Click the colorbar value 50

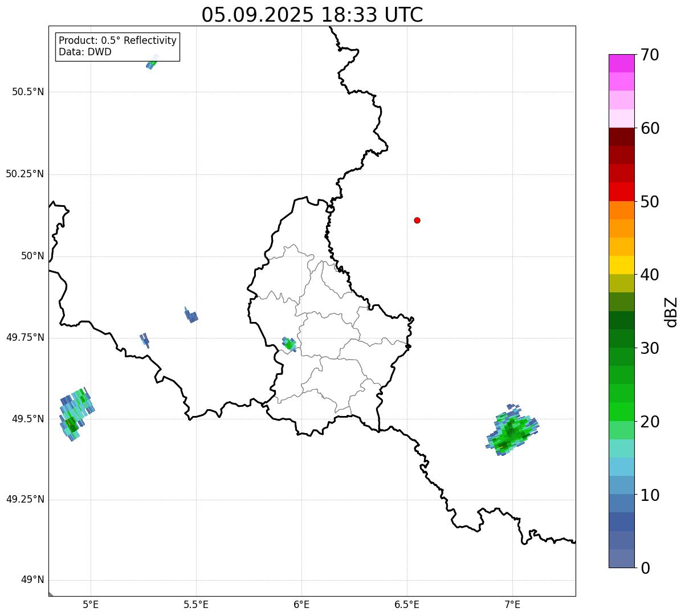coord(650,202)
